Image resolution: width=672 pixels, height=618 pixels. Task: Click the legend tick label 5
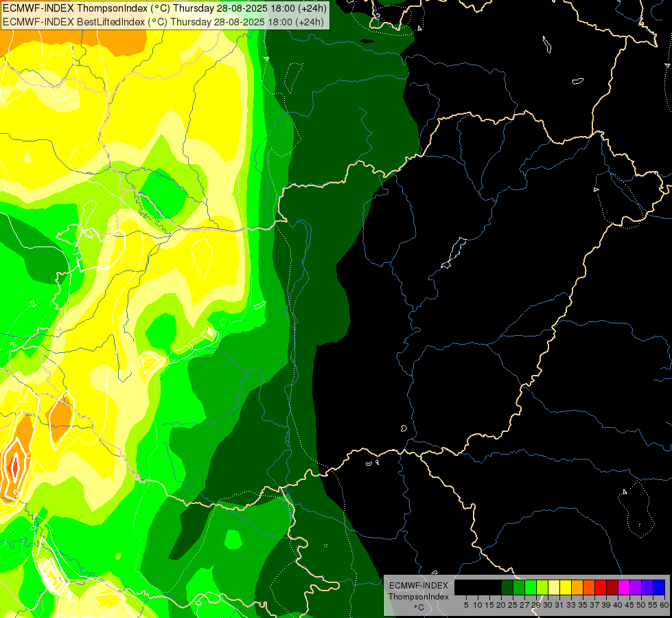point(466,605)
